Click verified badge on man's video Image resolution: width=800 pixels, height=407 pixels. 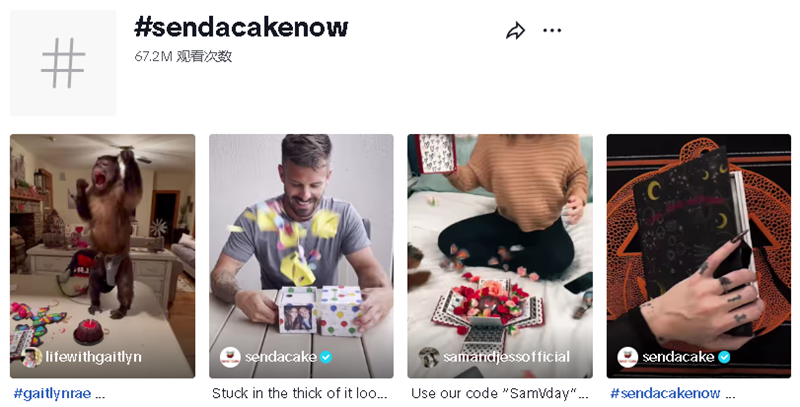326,358
